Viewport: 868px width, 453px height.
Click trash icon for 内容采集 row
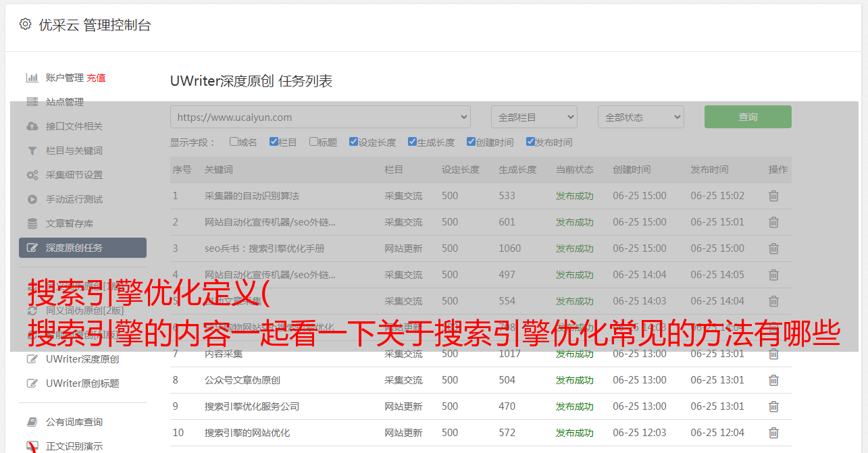coord(773,354)
